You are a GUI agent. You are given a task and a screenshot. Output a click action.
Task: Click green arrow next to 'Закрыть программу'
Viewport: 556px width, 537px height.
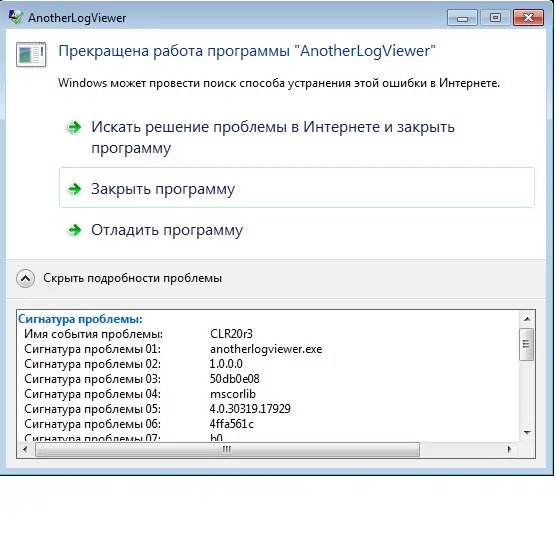click(74, 189)
